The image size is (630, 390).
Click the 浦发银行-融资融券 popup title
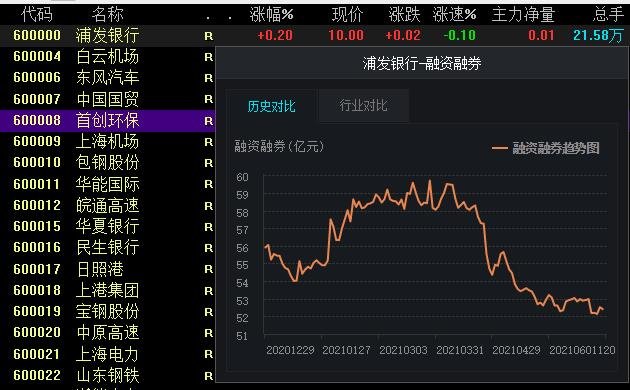pyautogui.click(x=422, y=63)
